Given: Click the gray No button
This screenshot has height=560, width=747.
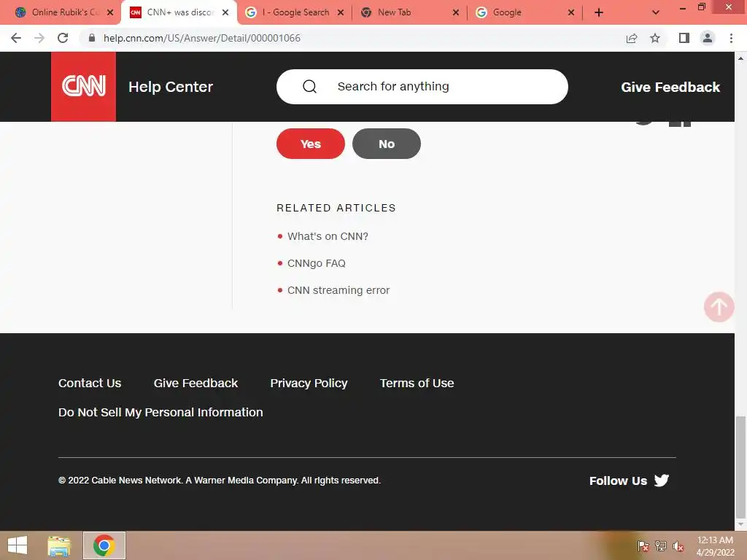Looking at the screenshot, I should pyautogui.click(x=387, y=144).
